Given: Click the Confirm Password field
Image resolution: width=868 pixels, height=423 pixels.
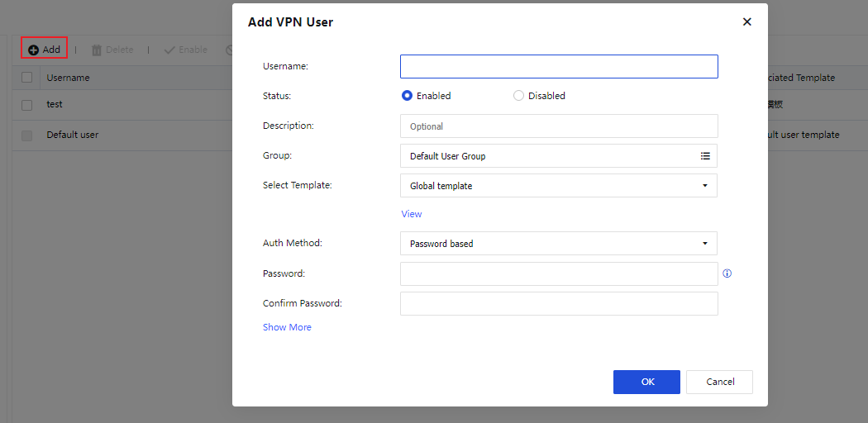Looking at the screenshot, I should [x=559, y=303].
